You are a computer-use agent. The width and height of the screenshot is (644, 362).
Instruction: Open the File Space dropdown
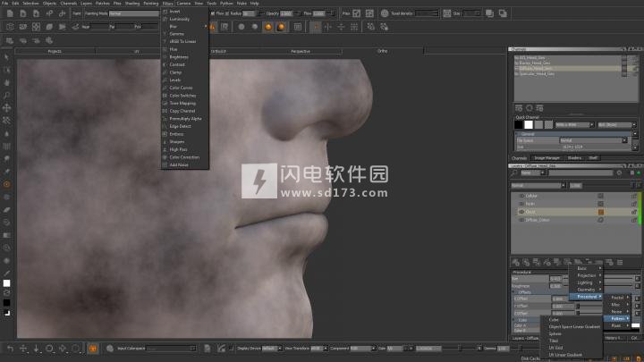594,140
